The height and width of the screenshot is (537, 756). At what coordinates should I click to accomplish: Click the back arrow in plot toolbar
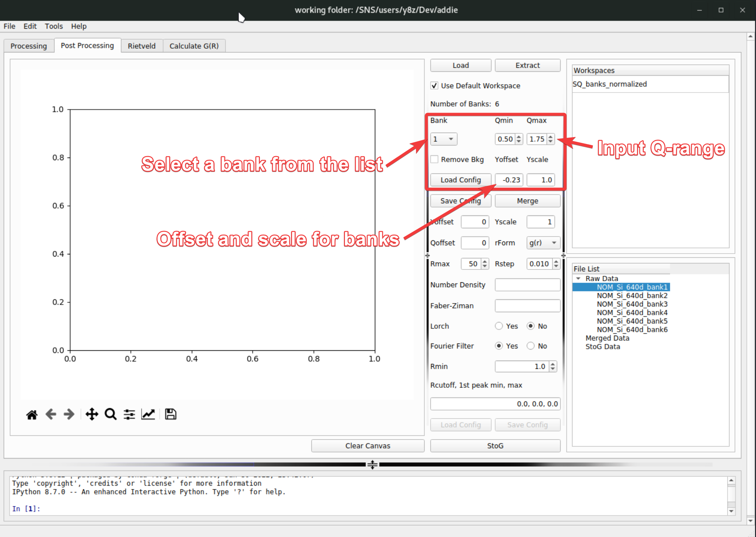click(x=51, y=415)
